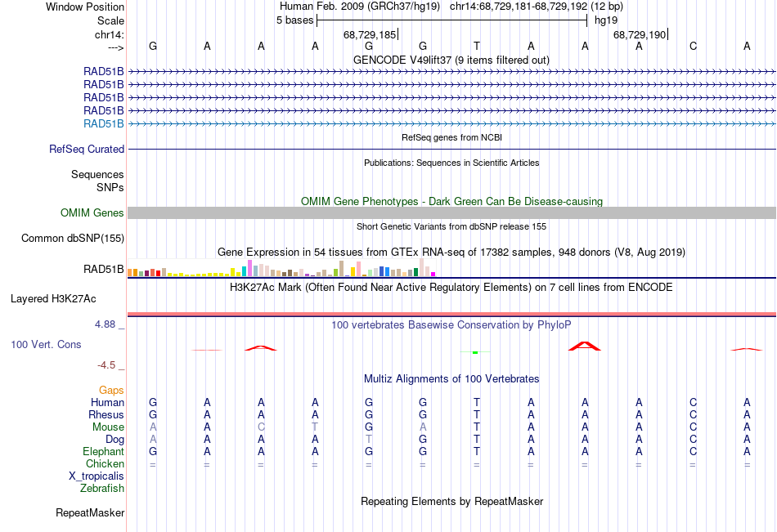Click the -4.5 PhyloP lower scale value
The width and height of the screenshot is (777, 532).
[106, 365]
